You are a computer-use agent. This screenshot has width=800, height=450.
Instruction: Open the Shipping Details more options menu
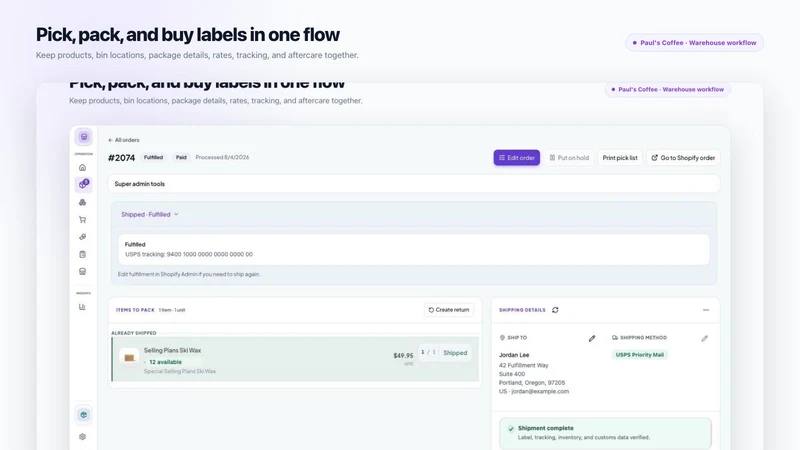706,310
